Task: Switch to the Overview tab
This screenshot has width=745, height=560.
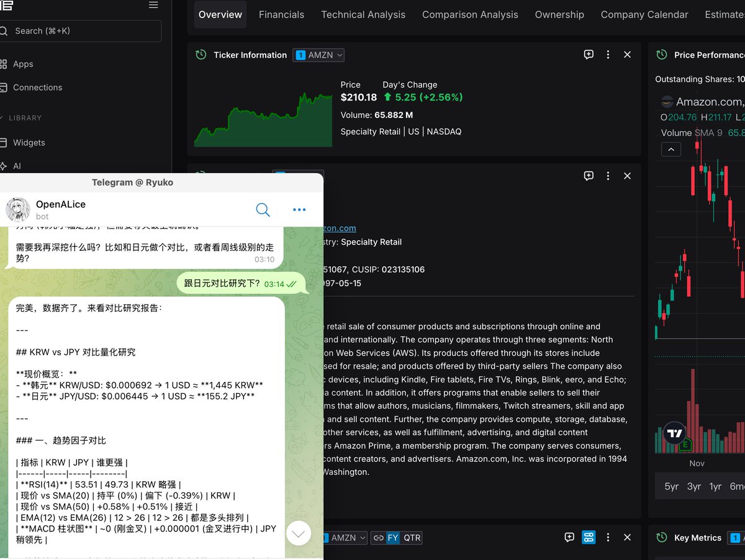Action: (220, 14)
